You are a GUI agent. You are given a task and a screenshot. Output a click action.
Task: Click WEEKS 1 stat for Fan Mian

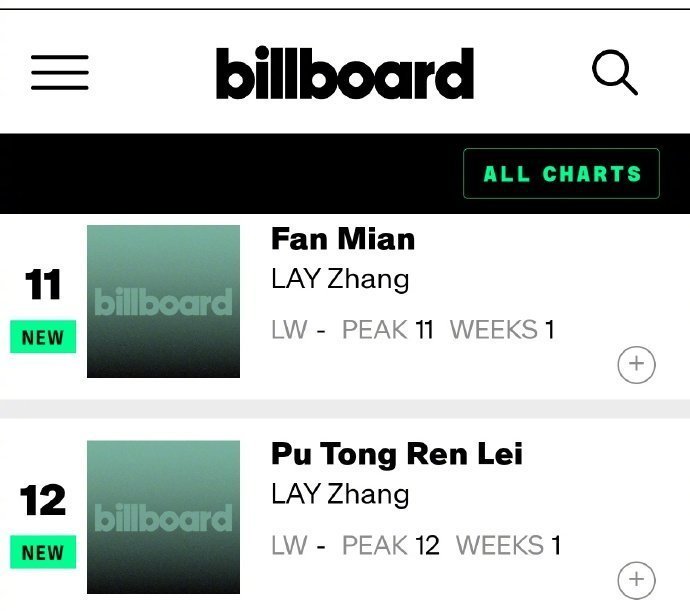[x=502, y=329]
